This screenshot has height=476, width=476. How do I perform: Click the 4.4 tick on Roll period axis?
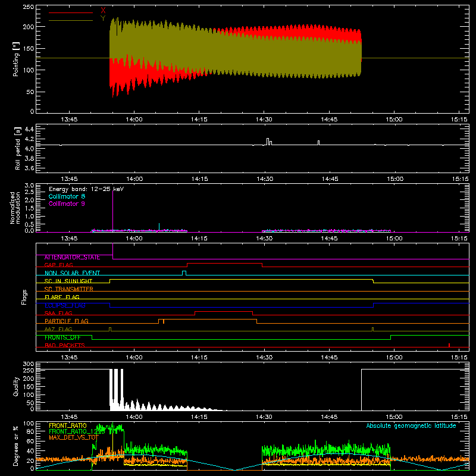[x=29, y=129]
